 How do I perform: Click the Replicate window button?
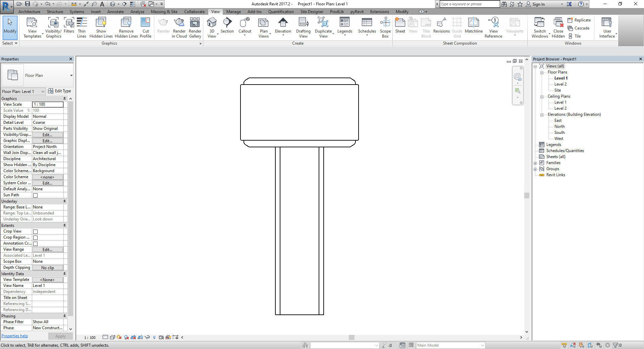tap(579, 20)
